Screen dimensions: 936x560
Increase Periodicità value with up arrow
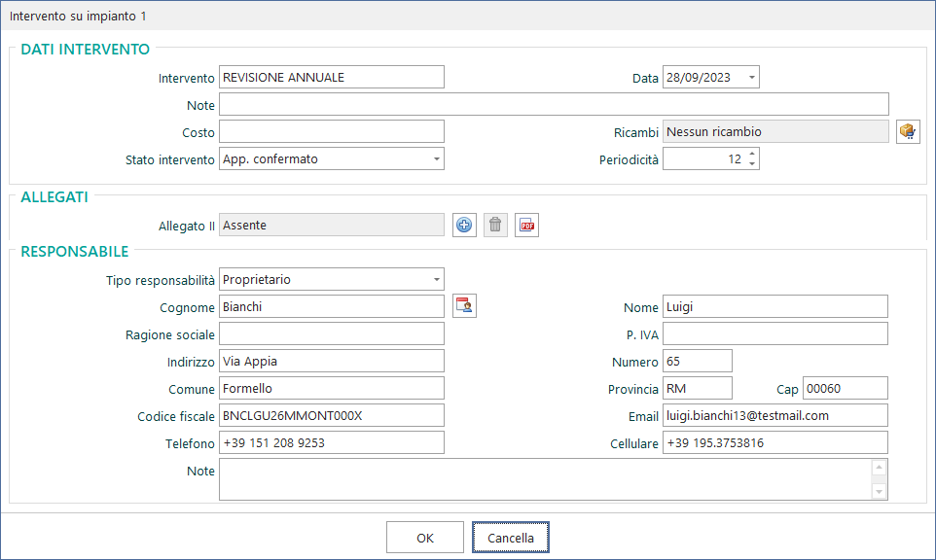(752, 154)
